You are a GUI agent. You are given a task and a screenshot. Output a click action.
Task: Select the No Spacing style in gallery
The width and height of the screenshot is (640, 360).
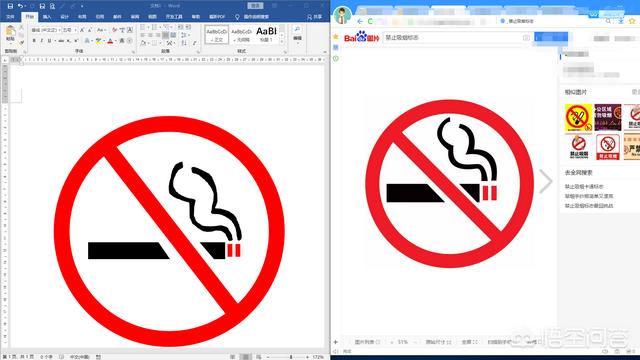click(241, 35)
